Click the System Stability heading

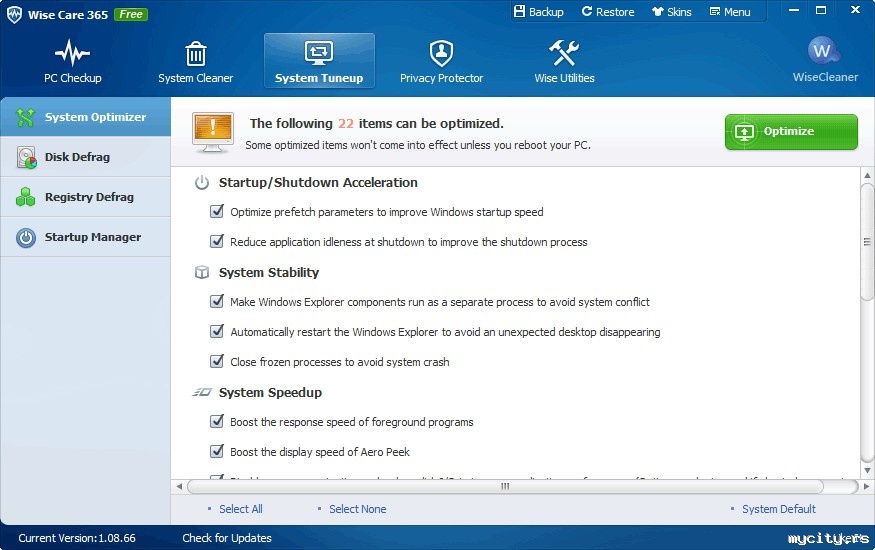coord(269,272)
